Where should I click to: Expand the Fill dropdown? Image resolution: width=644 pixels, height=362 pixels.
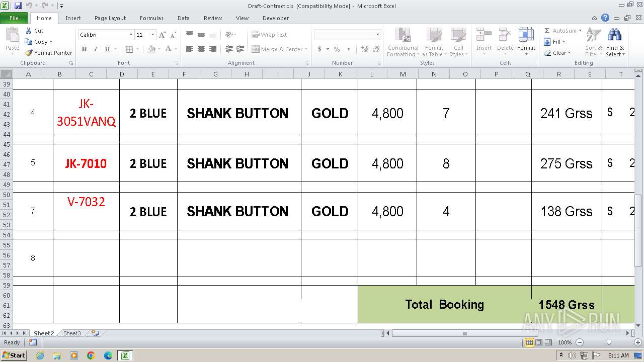[563, 42]
